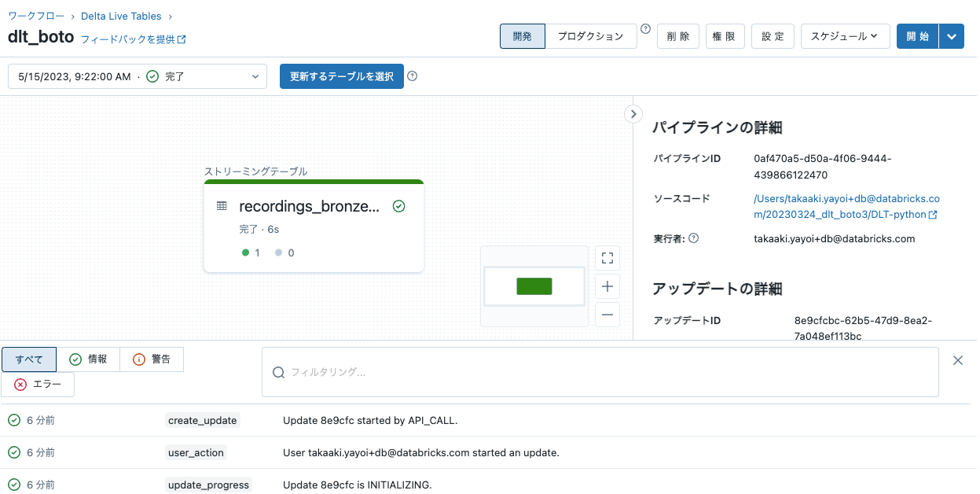
Task: Open help icon beside 更新するテーブルを選択
Action: (414, 76)
